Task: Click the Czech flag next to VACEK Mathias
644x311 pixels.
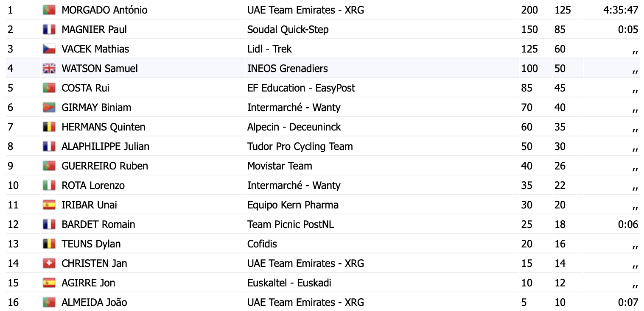Action: [x=49, y=49]
